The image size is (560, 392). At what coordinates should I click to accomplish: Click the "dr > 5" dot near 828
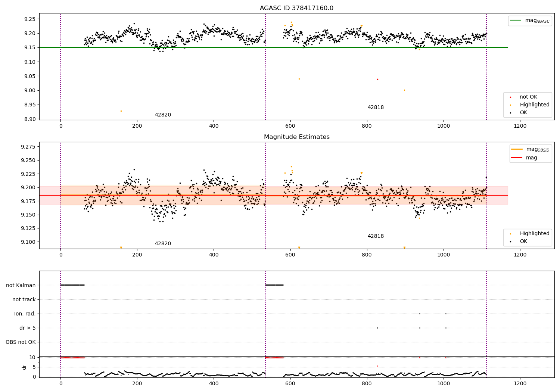click(377, 328)
